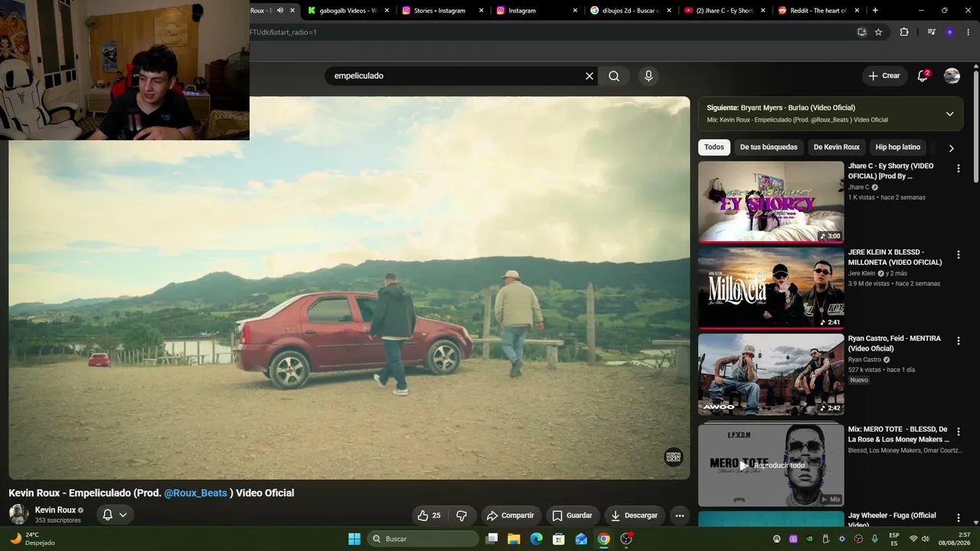
Task: Open Chrome extensions puzzle icon
Action: click(x=904, y=32)
